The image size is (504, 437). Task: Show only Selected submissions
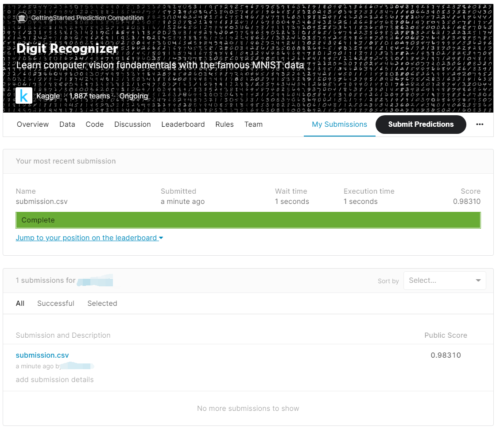click(102, 303)
